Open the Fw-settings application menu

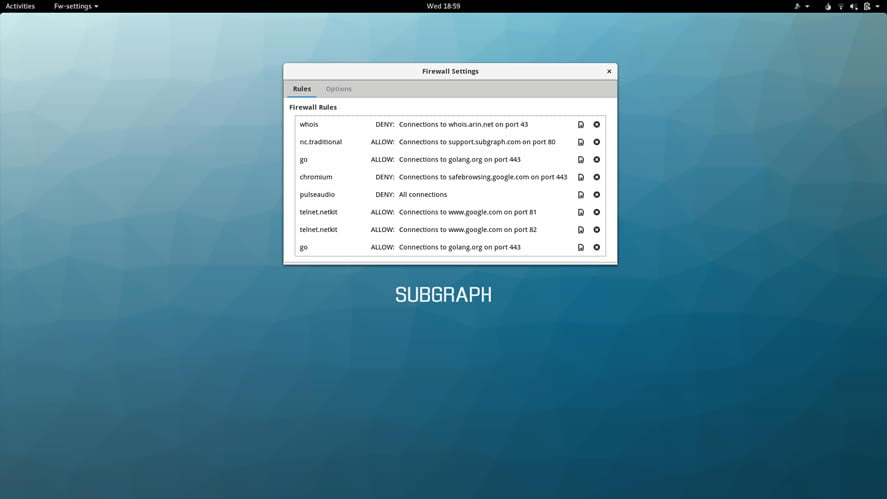(x=76, y=6)
